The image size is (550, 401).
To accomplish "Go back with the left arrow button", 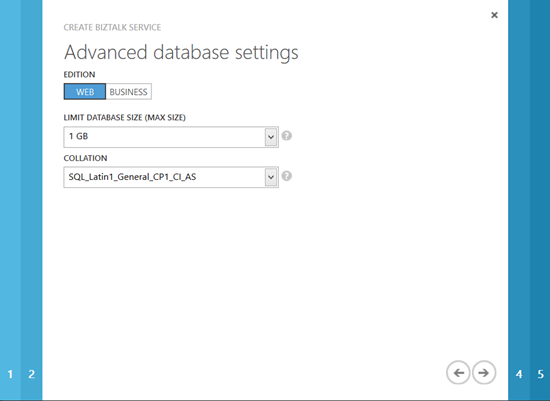I will click(x=458, y=373).
